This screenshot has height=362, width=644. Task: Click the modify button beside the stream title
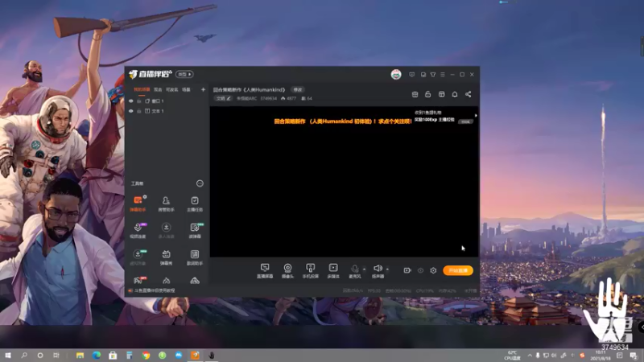coord(297,89)
